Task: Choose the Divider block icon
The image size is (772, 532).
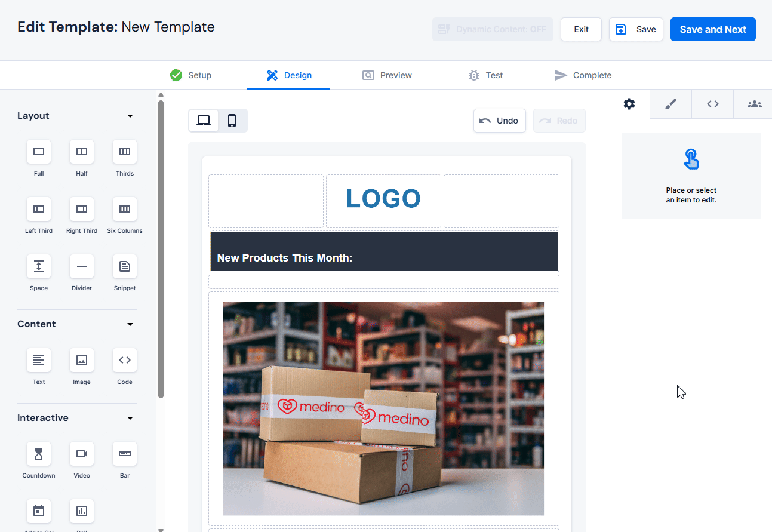Action: tap(82, 267)
